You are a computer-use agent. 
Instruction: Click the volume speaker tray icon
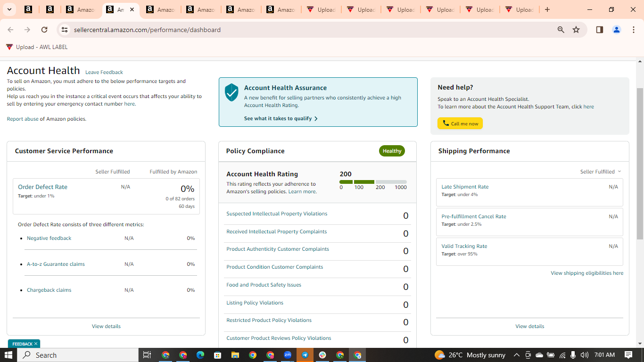tap(585, 355)
